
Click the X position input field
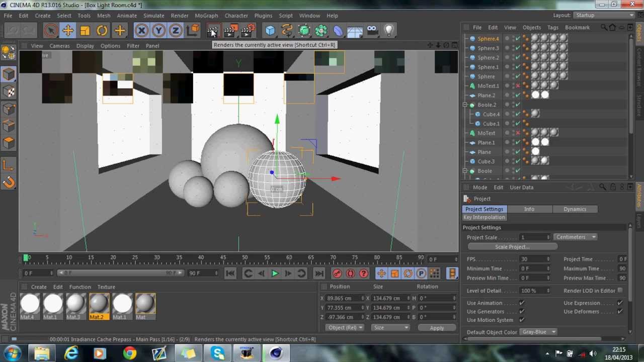tap(345, 298)
